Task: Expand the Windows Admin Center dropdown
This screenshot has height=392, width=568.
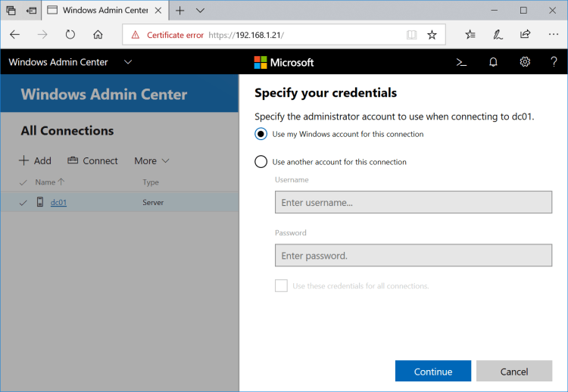Action: 128,62
